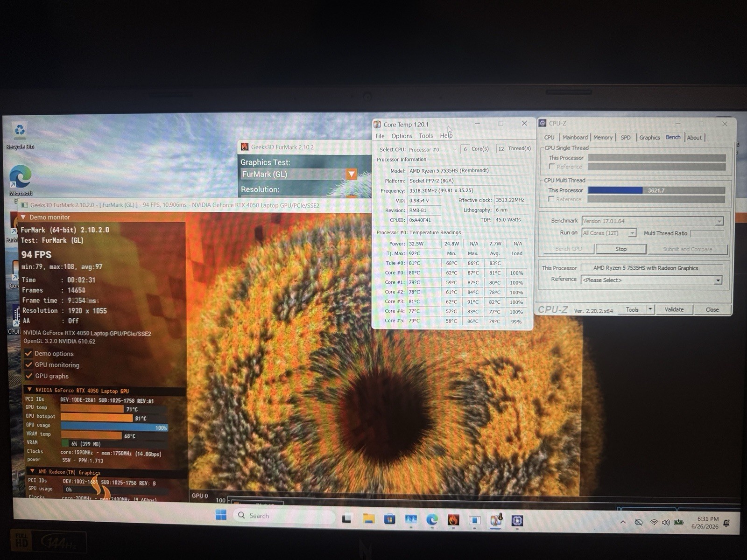Screen dimensions: 747x560
Task: Switch to Memory tab in CPU-Z
Action: (603, 137)
